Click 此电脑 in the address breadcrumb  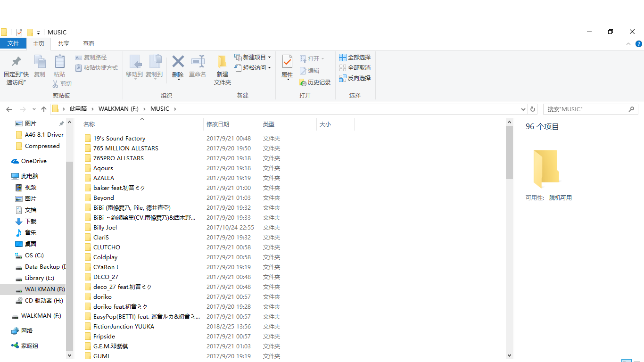point(78,109)
